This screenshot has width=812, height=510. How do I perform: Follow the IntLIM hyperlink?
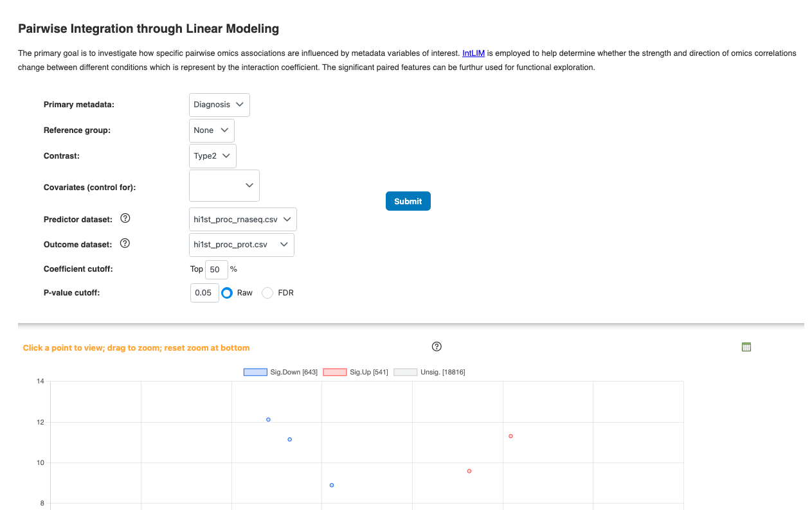473,53
